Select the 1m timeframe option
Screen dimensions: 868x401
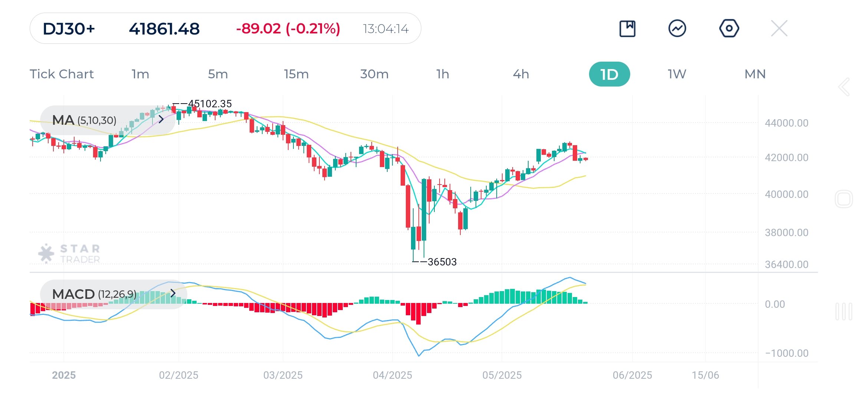click(140, 74)
